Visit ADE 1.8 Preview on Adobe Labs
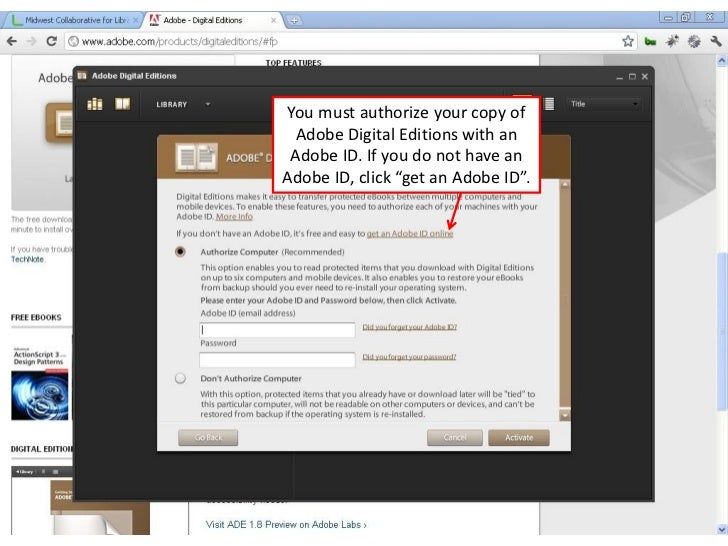This screenshot has width=728, height=546. [286, 525]
